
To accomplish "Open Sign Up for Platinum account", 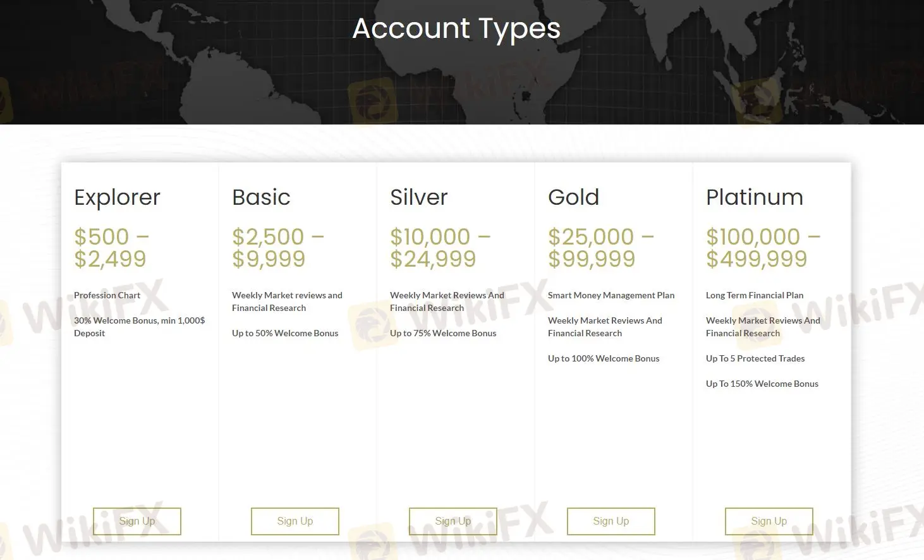I will coord(769,521).
